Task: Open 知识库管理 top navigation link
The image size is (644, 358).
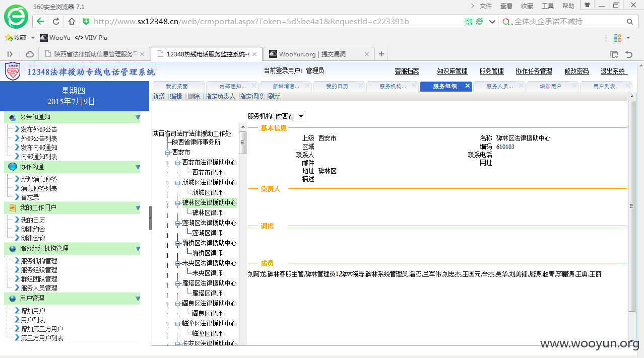Action: click(452, 71)
